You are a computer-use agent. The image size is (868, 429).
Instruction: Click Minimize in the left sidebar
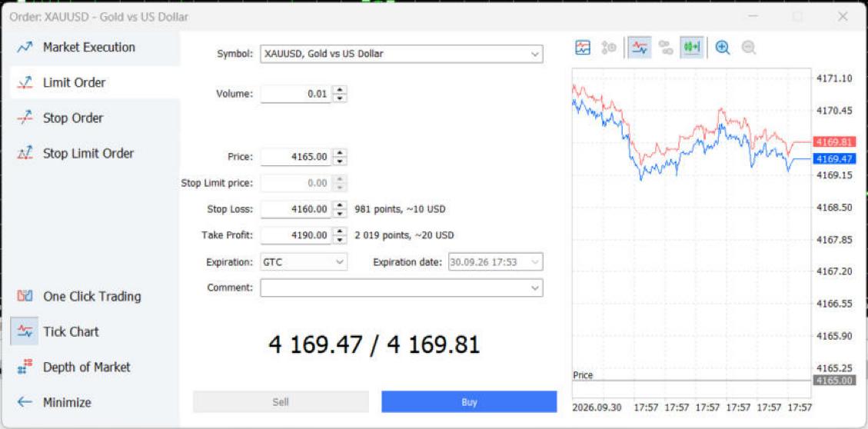[67, 402]
